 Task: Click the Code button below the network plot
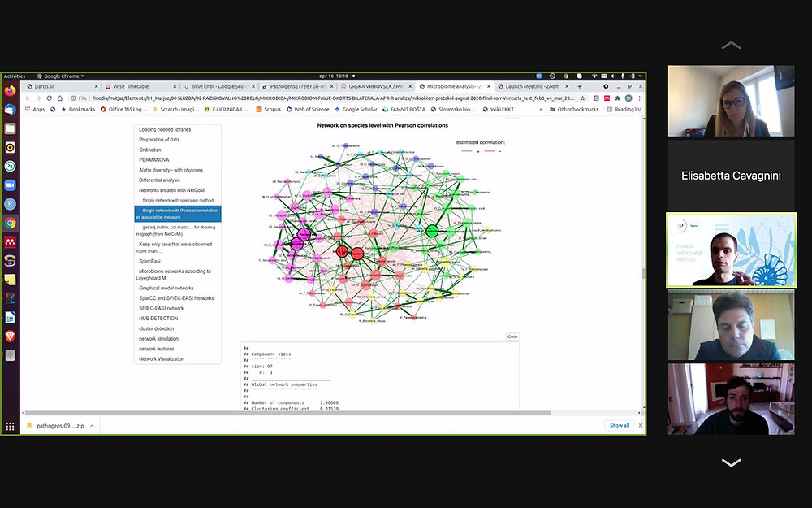pyautogui.click(x=512, y=337)
